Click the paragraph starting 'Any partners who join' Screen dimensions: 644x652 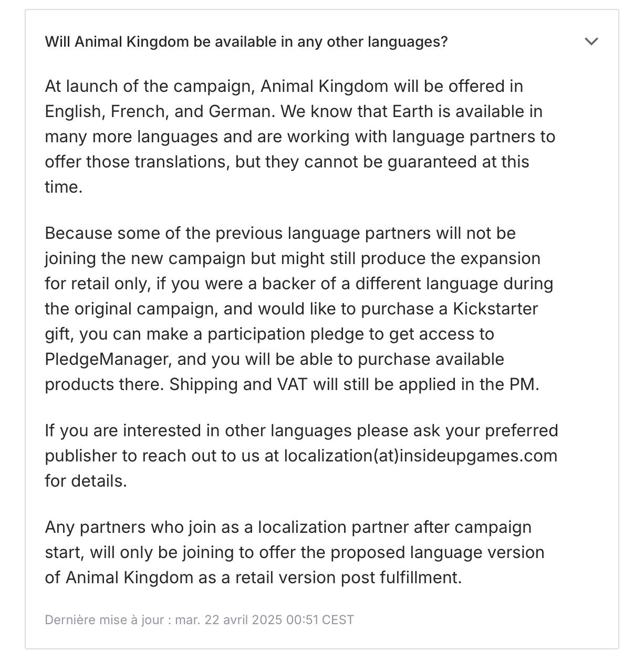[x=295, y=552]
